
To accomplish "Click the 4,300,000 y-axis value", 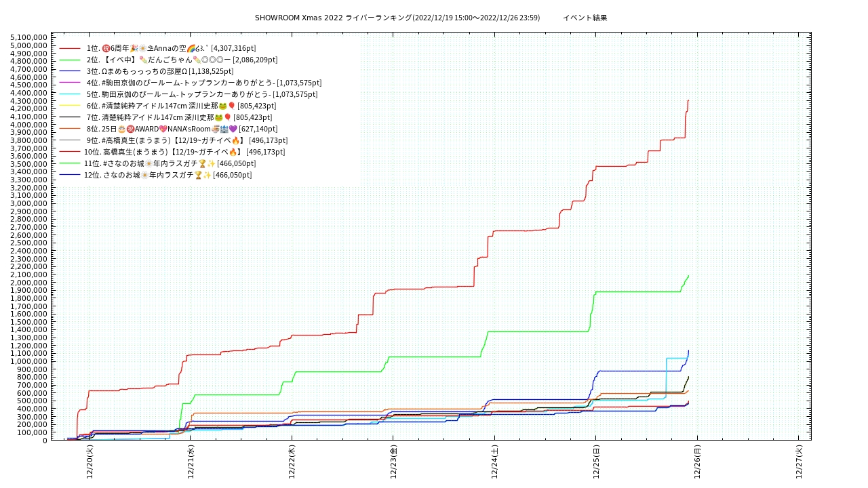I will pos(30,101).
